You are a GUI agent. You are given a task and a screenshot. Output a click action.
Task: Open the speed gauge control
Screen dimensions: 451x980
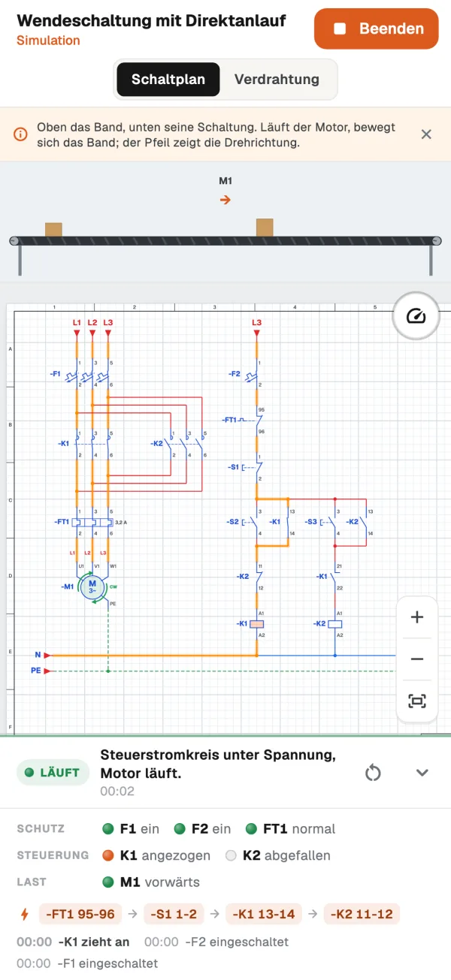(416, 316)
